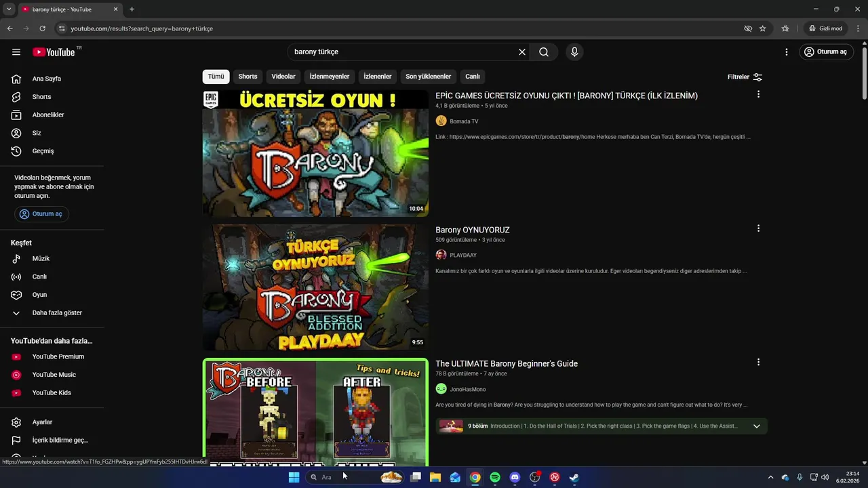The height and width of the screenshot is (488, 868).
Task: Select the Canlı filter chip
Action: point(473,77)
